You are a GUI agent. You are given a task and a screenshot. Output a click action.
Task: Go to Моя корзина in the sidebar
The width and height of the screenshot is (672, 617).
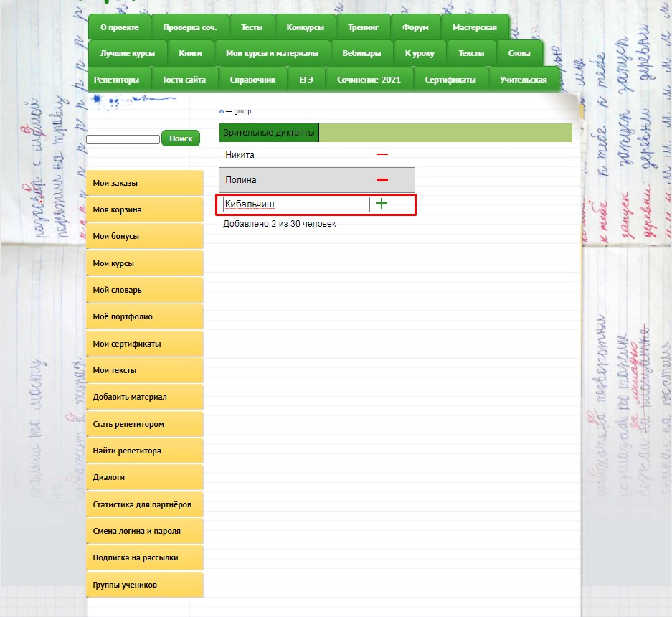click(144, 209)
